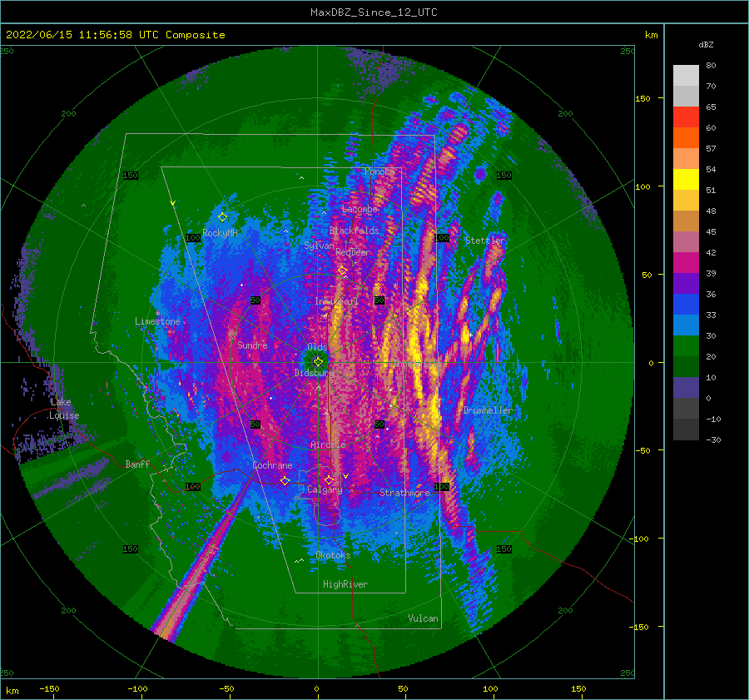Viewport: 749px width, 700px height.
Task: Click the km unit label at top right
Action: [x=651, y=35]
